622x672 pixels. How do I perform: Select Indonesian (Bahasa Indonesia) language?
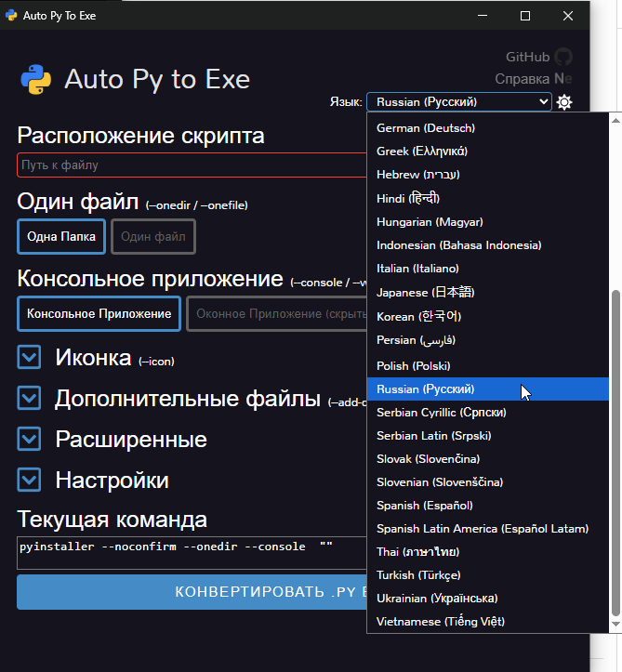click(488, 245)
